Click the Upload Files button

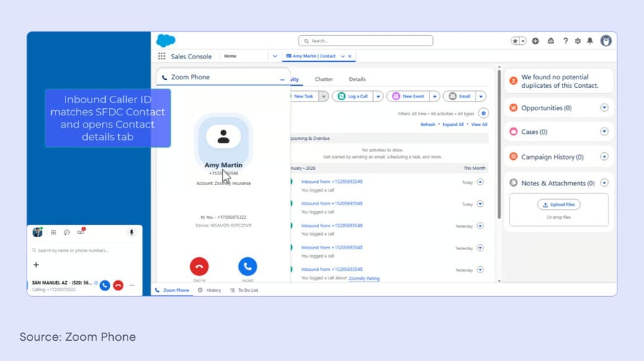click(x=558, y=205)
